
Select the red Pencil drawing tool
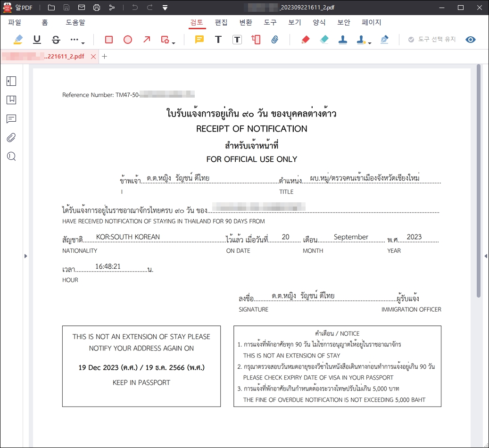coord(305,40)
